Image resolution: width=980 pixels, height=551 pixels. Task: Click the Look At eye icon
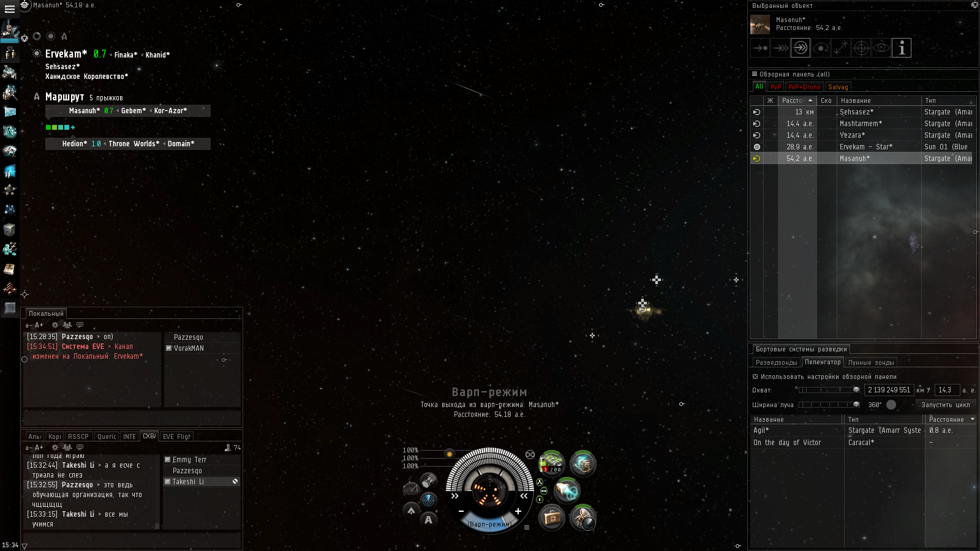881,48
